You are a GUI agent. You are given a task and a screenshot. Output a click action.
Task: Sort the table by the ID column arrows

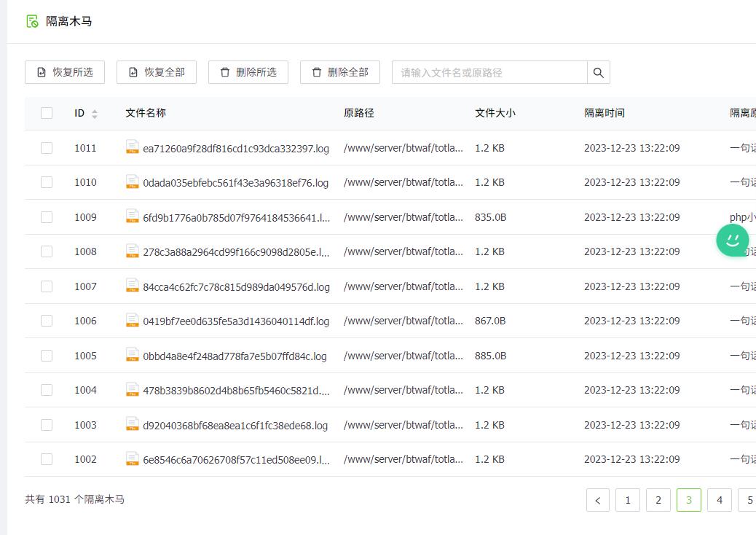(x=95, y=114)
